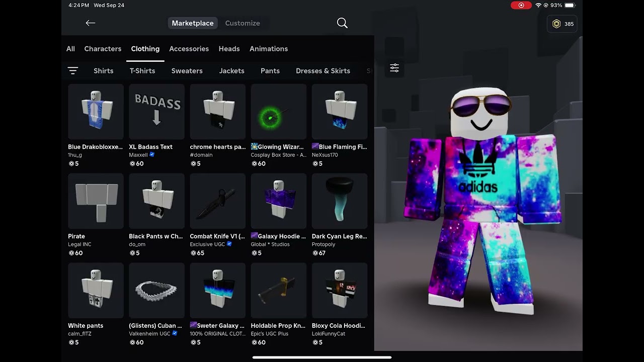Open the Blue Drakobloxxer item thumbnail

click(x=96, y=112)
